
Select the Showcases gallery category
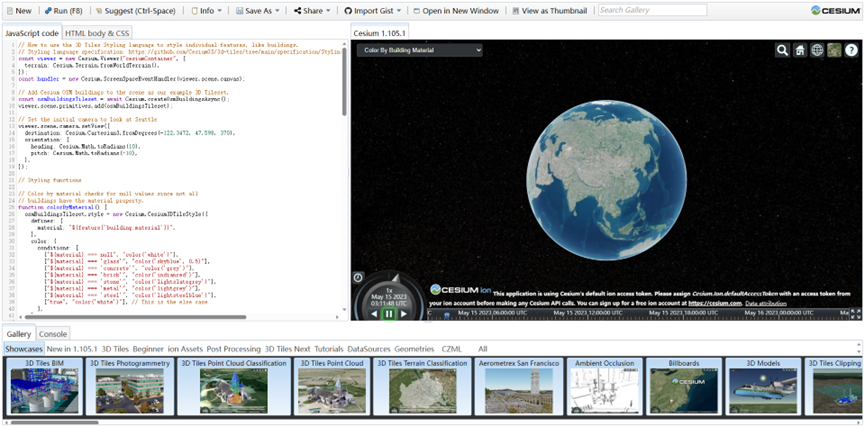click(x=24, y=349)
